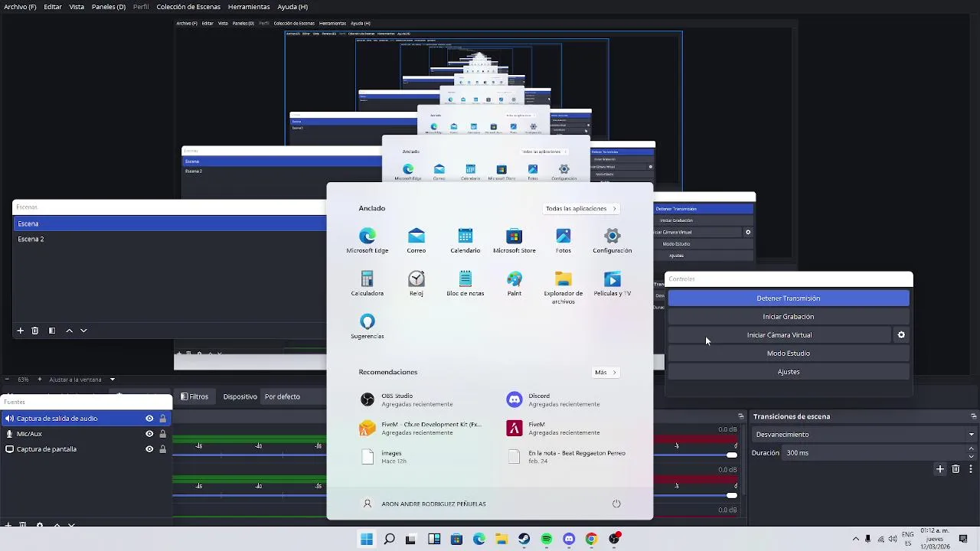Lock the Captura de salida de audio source

(x=162, y=419)
